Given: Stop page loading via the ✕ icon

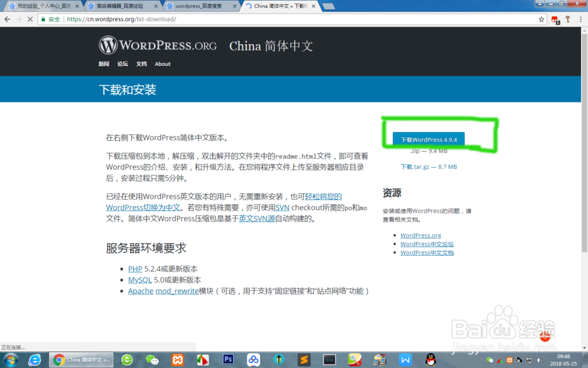Looking at the screenshot, I should (30, 19).
